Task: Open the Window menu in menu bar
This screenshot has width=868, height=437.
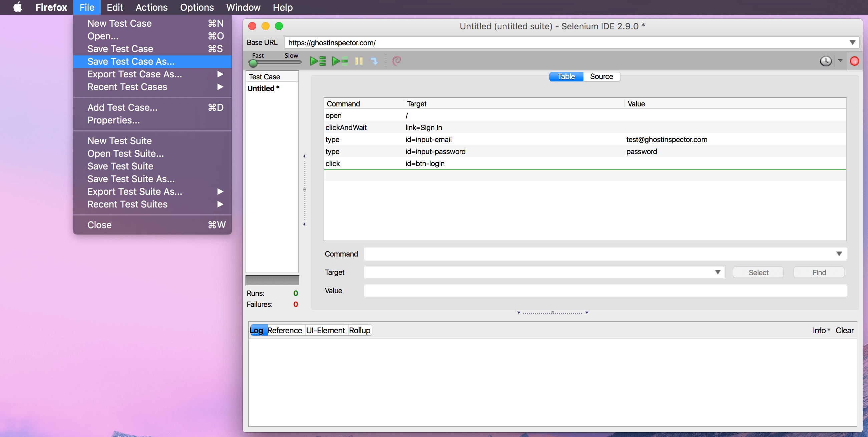Action: [x=243, y=7]
